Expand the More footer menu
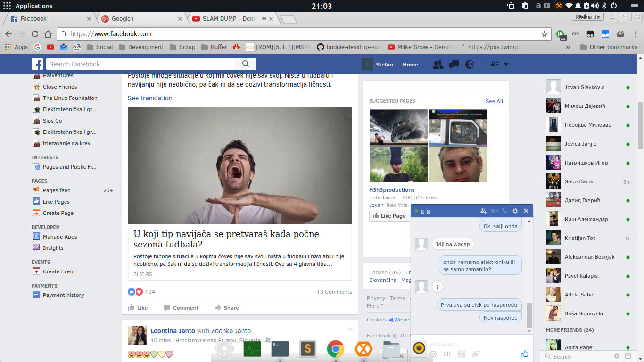644x362 pixels. tap(375, 306)
